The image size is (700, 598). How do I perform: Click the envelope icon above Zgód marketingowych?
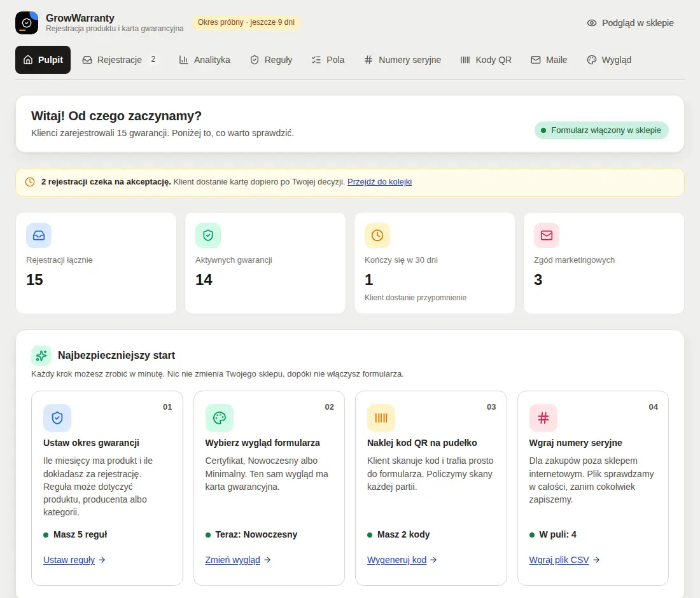(547, 235)
